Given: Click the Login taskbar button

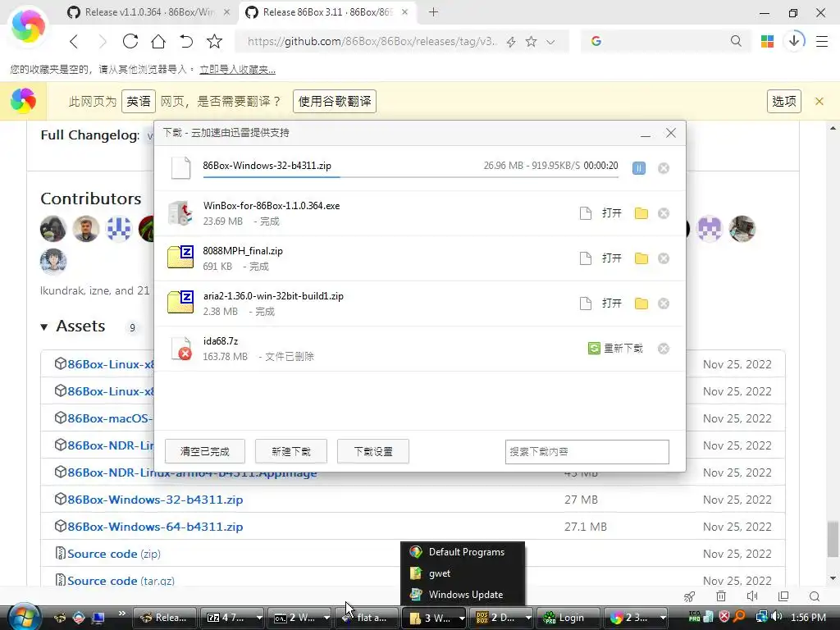Looking at the screenshot, I should point(568,618).
